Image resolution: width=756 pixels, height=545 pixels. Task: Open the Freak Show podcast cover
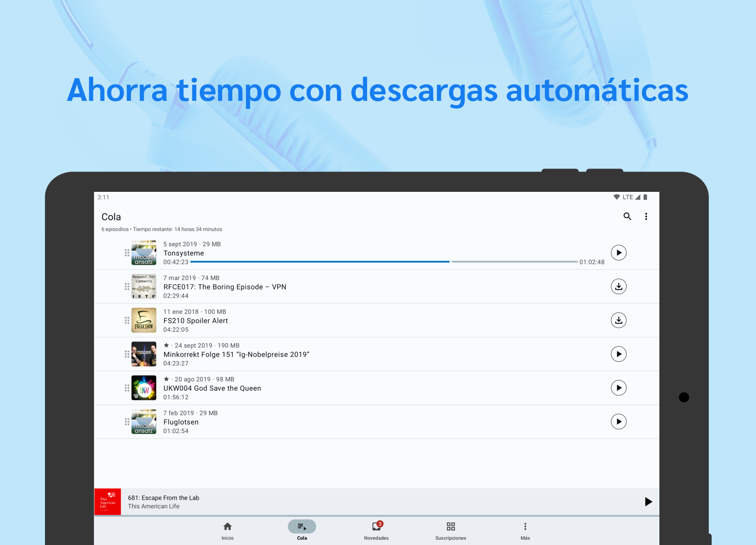144,320
